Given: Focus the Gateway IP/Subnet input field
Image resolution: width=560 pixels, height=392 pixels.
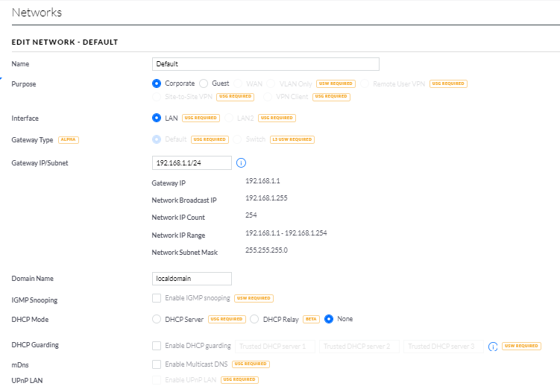Looking at the screenshot, I should pyautogui.click(x=192, y=163).
